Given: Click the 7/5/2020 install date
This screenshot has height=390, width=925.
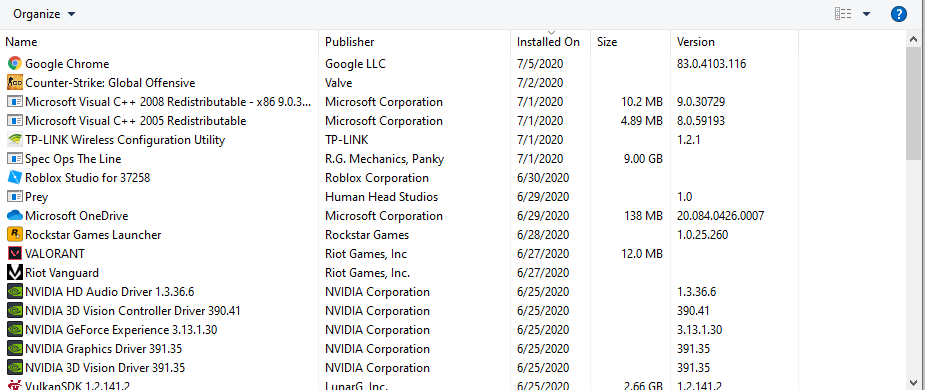Looking at the screenshot, I should click(540, 64).
